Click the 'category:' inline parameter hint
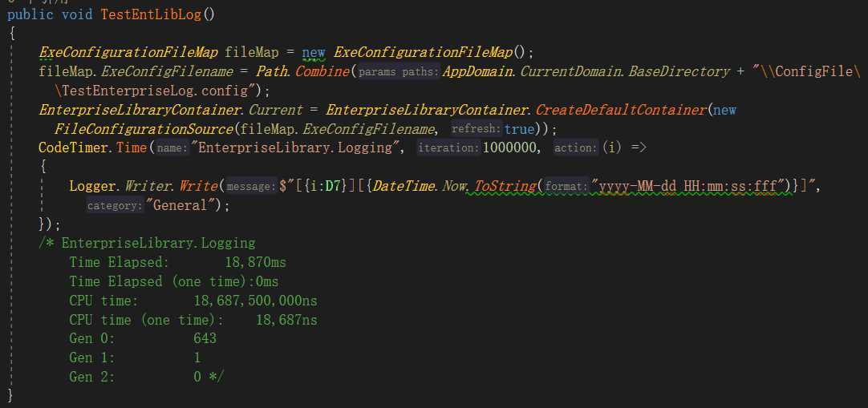Image resolution: width=868 pixels, height=408 pixels. (116, 206)
